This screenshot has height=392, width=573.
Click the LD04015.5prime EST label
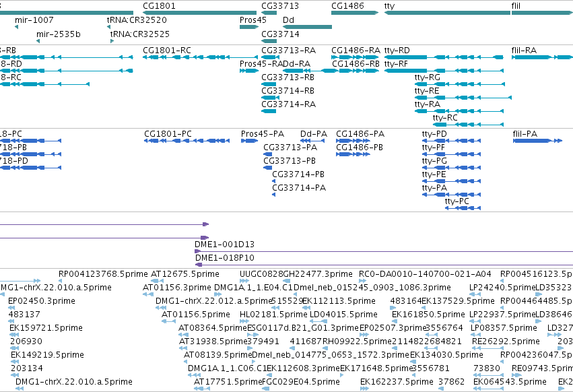[x=343, y=315]
